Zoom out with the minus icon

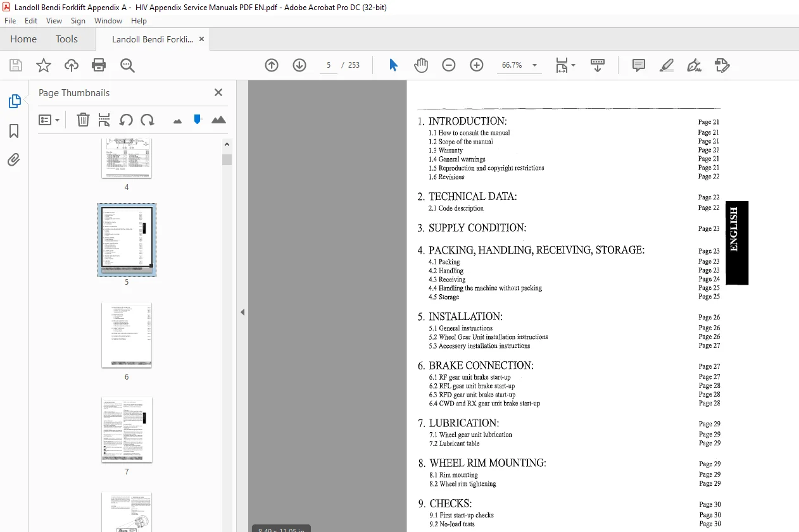449,65
